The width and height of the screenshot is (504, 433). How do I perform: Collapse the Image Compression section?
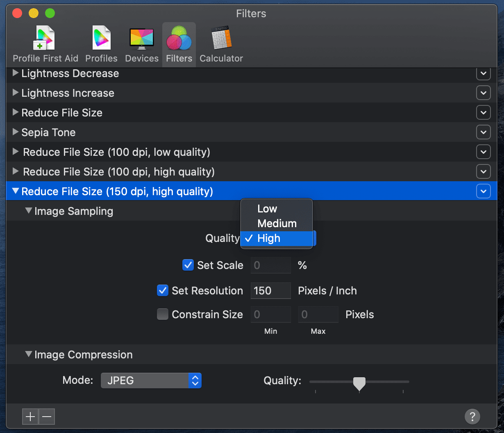(29, 354)
